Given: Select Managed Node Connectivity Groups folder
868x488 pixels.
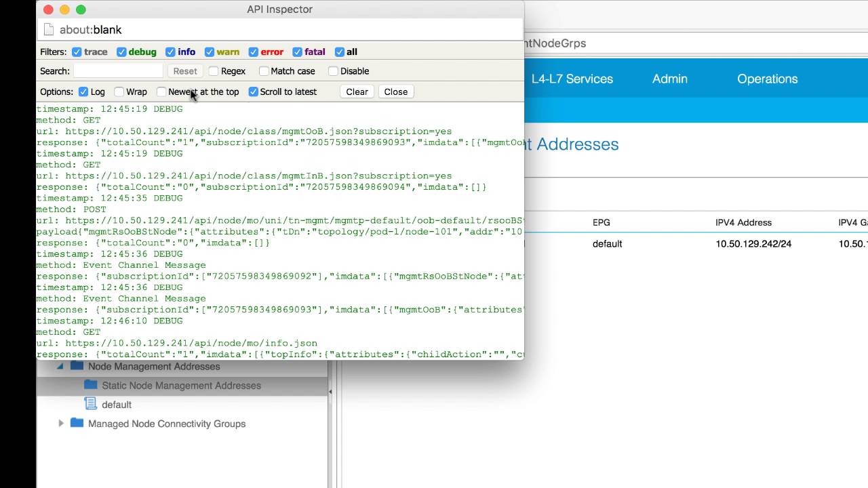Looking at the screenshot, I should 167,424.
